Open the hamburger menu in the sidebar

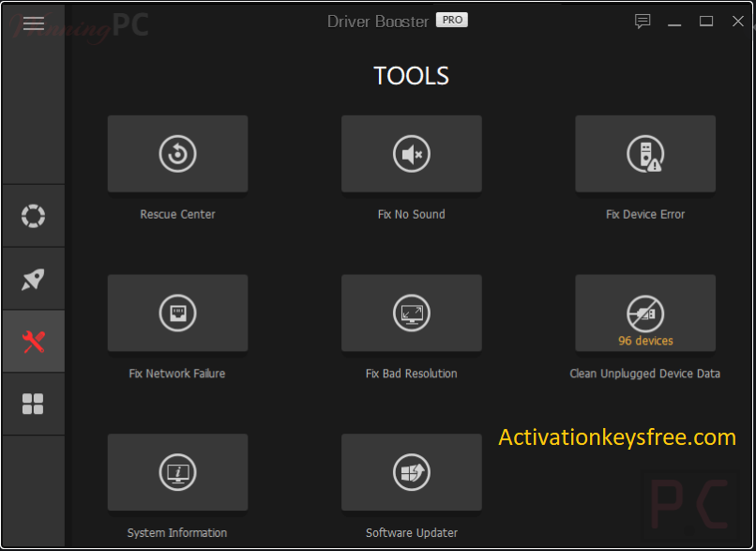point(33,23)
